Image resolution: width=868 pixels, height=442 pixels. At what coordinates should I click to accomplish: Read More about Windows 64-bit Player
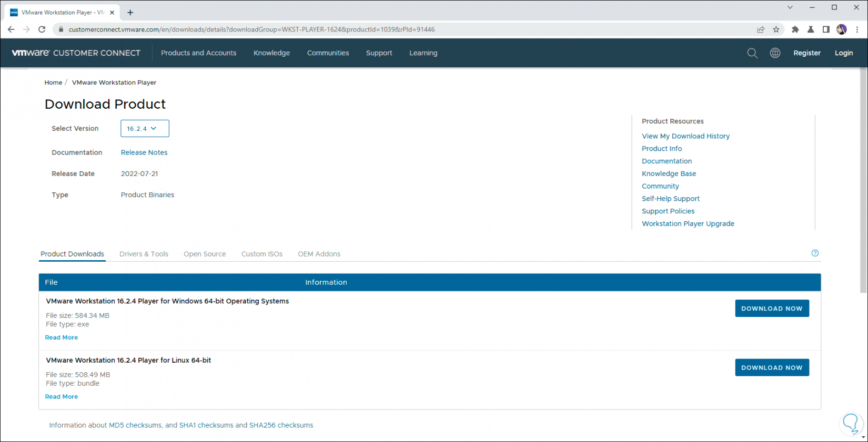pyautogui.click(x=62, y=337)
